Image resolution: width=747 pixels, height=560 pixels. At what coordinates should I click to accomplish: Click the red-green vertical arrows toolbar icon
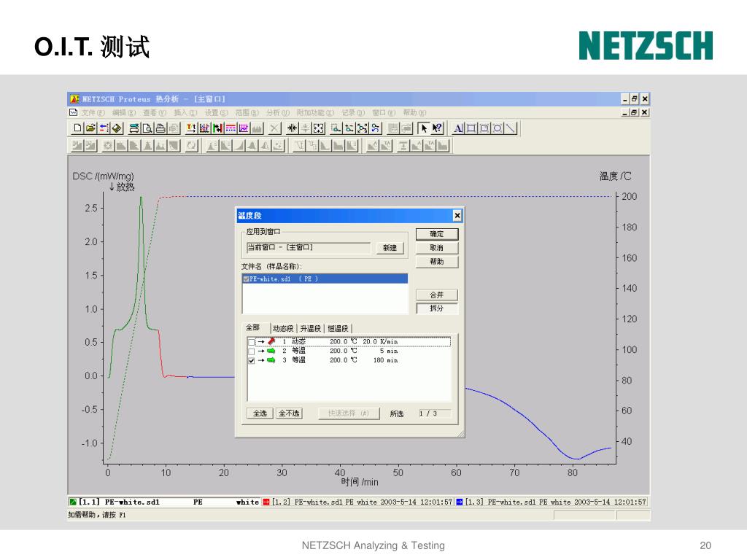click(x=217, y=128)
